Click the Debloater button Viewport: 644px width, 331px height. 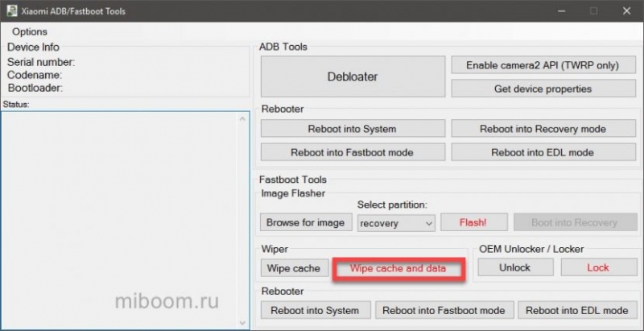(353, 77)
